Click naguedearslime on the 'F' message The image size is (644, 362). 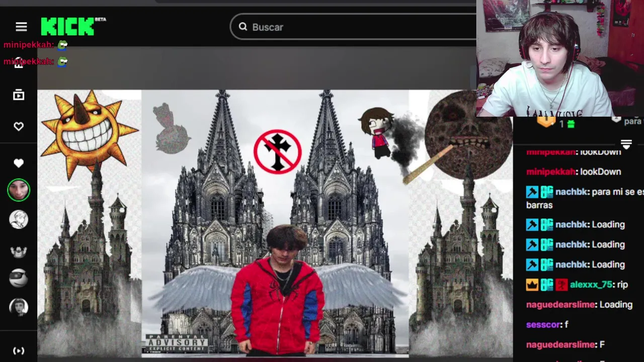coord(560,344)
